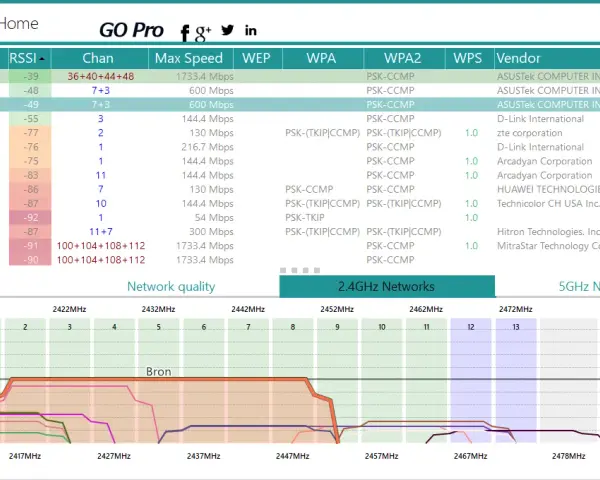
Task: Click the 1.0 WPS value for zte corporation
Action: pyautogui.click(x=471, y=133)
